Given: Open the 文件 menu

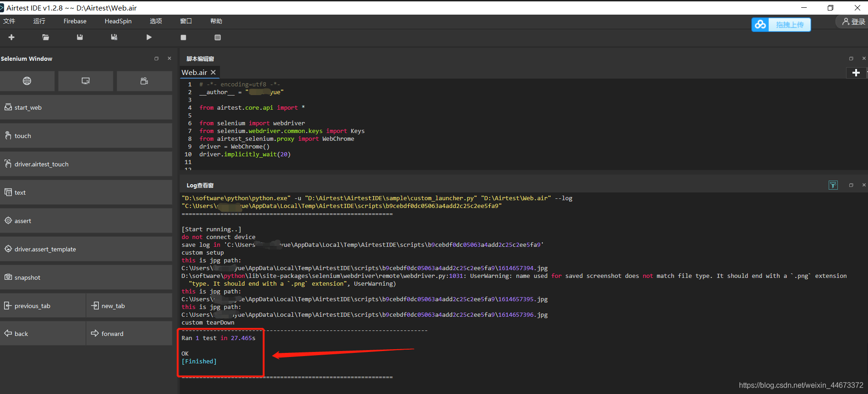Looking at the screenshot, I should coord(9,21).
